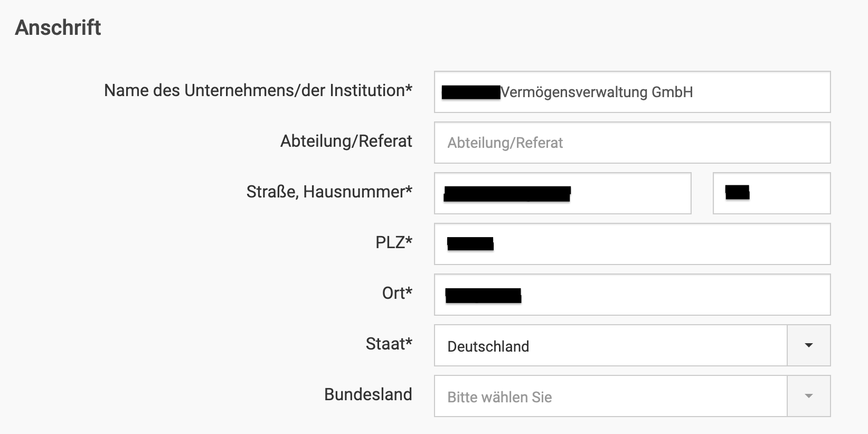Click the redacted street name input

[562, 193]
